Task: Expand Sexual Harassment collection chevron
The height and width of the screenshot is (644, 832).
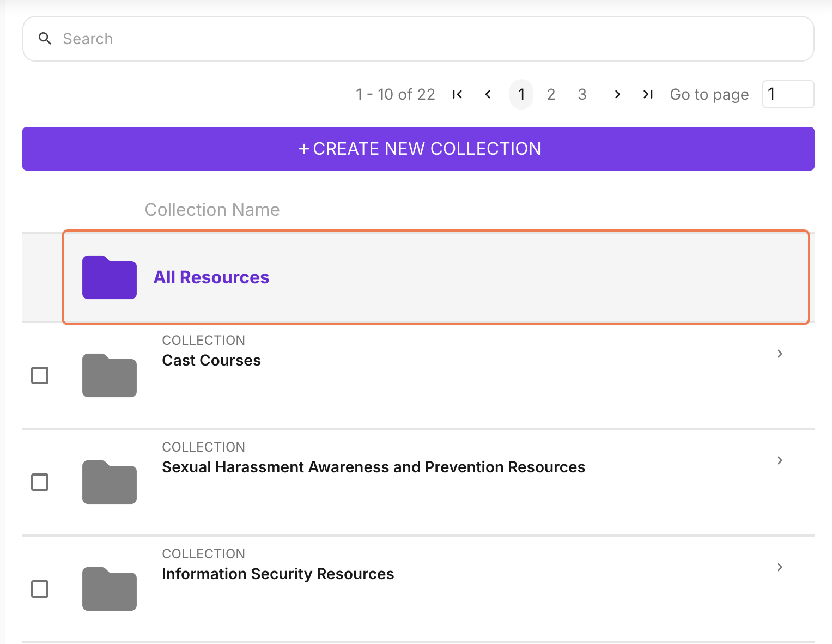Action: tap(780, 460)
